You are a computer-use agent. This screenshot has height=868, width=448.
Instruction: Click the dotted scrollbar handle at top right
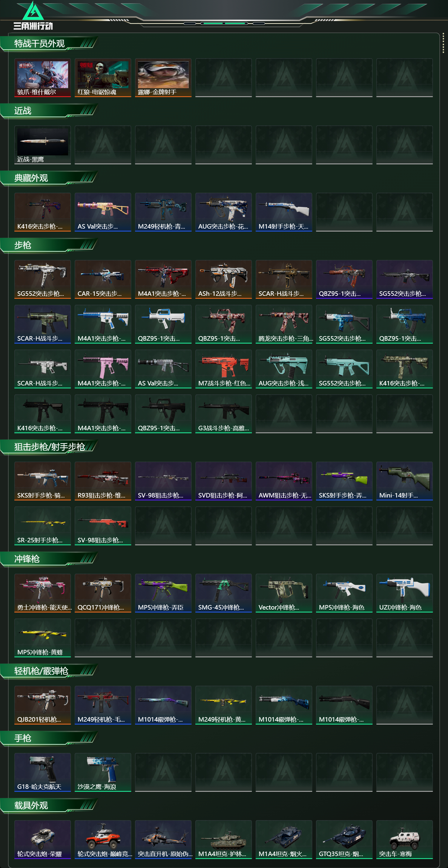[443, 43]
